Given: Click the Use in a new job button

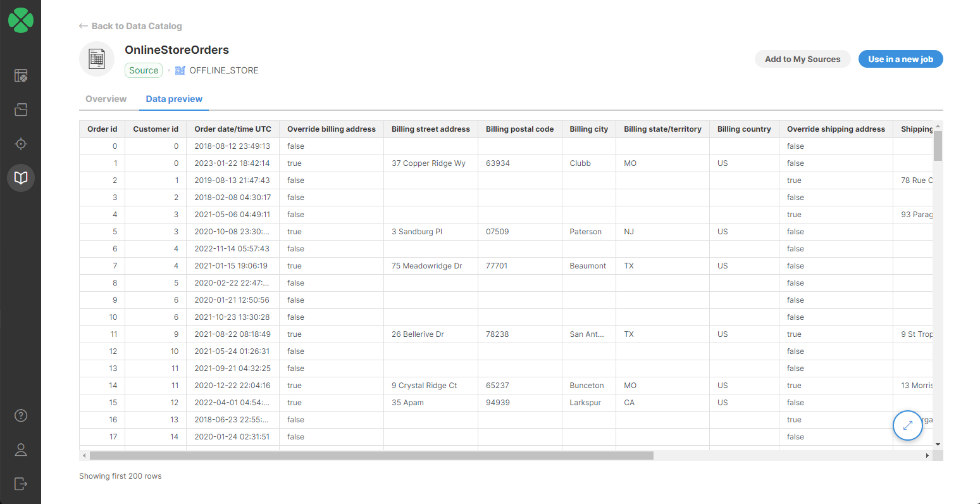Looking at the screenshot, I should (900, 58).
